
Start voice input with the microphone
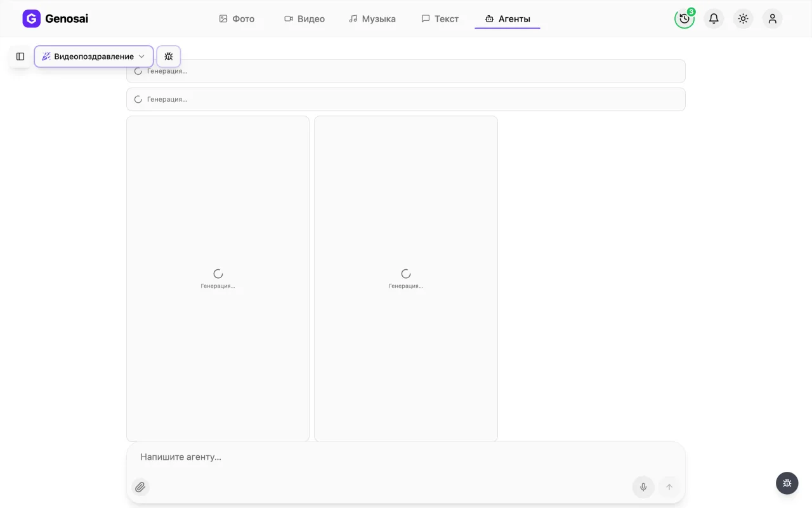(643, 487)
